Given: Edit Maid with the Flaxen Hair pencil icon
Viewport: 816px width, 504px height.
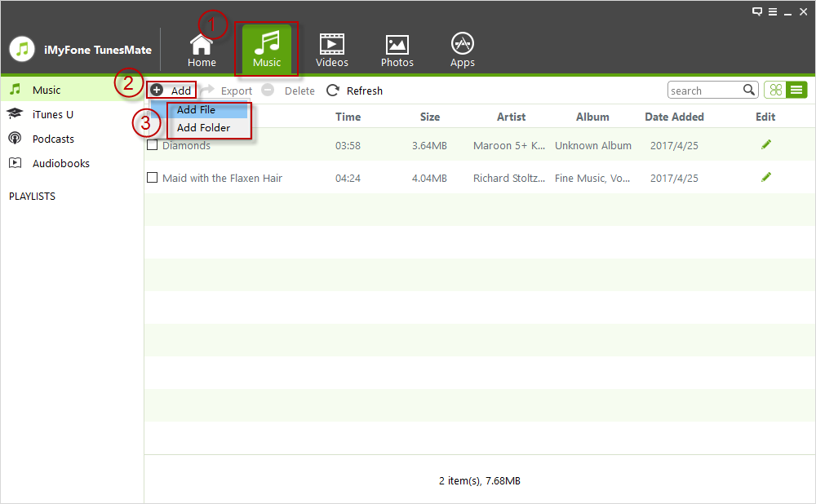Looking at the screenshot, I should pos(765,177).
